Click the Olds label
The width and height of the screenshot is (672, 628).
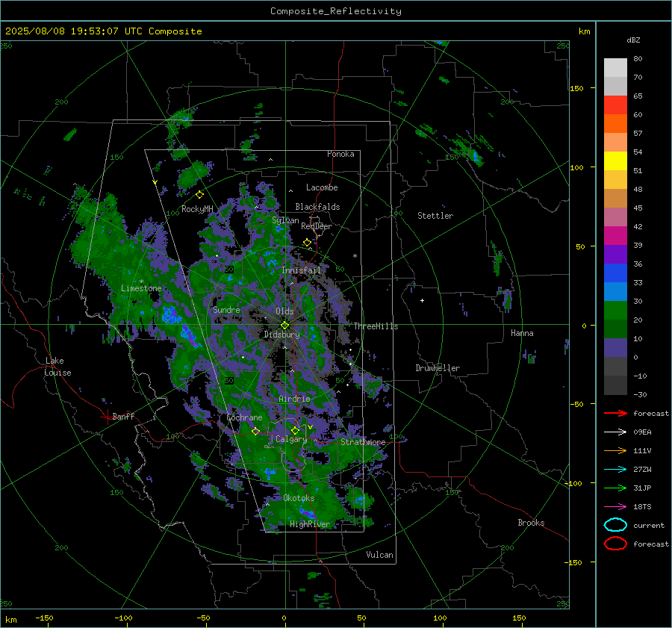pos(284,311)
